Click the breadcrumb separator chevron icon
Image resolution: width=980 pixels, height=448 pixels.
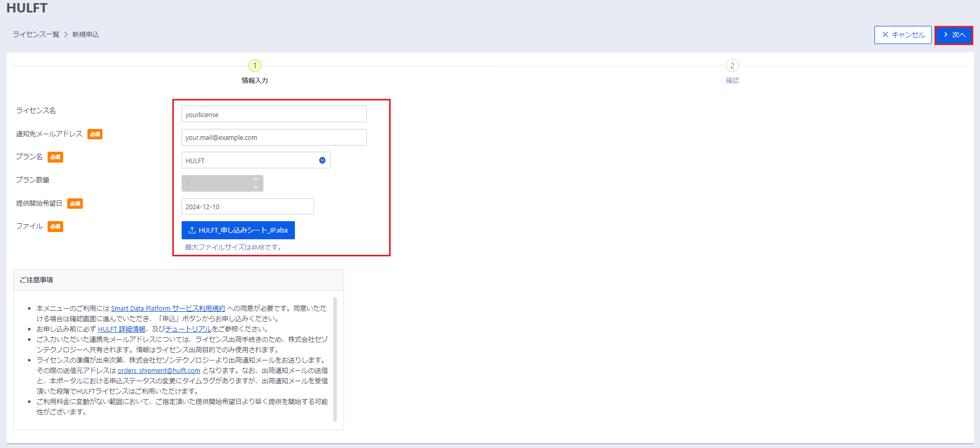66,35
